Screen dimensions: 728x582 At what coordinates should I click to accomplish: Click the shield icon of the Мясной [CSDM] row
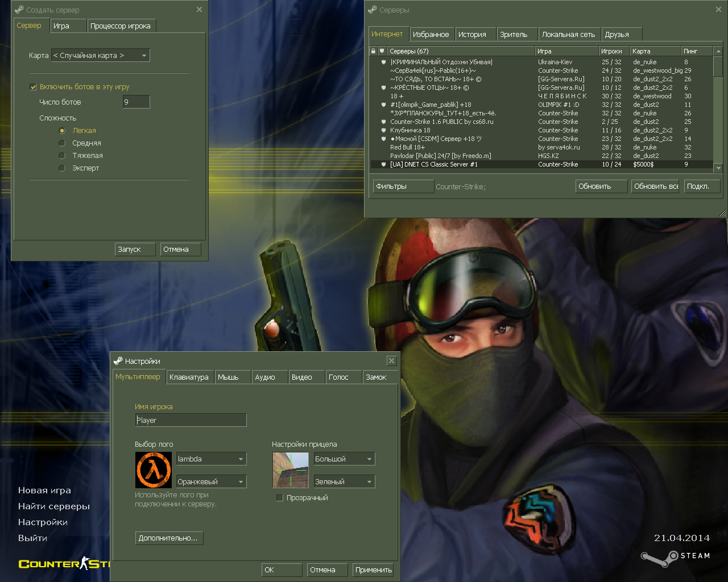(x=383, y=139)
